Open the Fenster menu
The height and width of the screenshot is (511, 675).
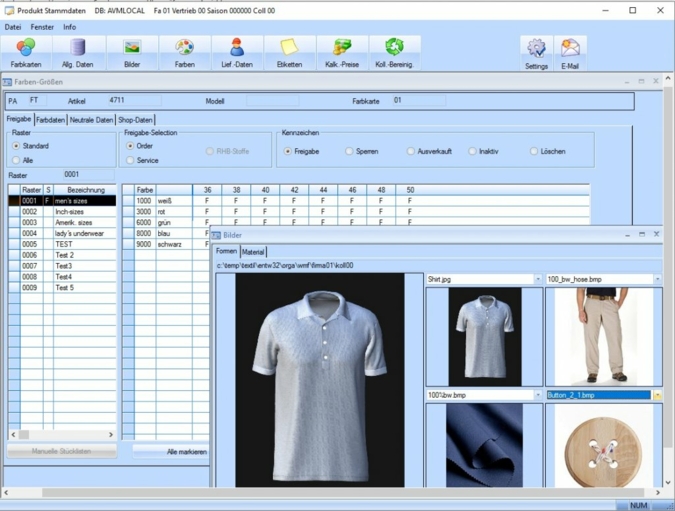42,27
